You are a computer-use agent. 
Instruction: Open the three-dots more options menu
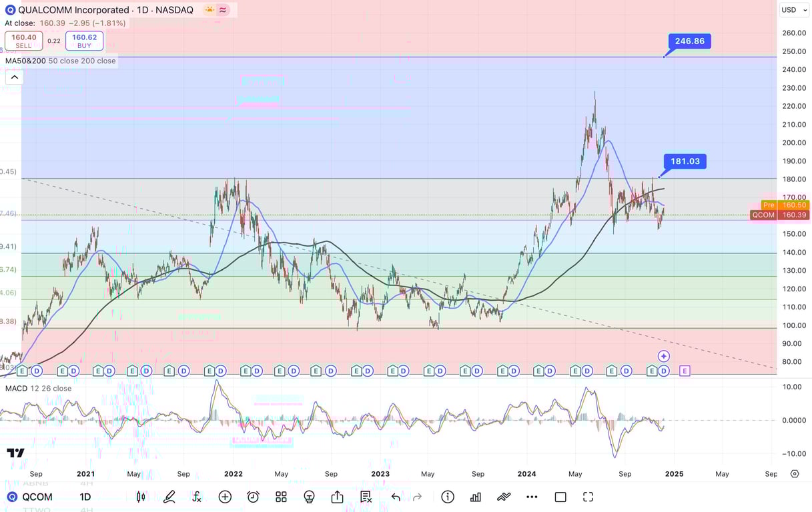point(532,497)
